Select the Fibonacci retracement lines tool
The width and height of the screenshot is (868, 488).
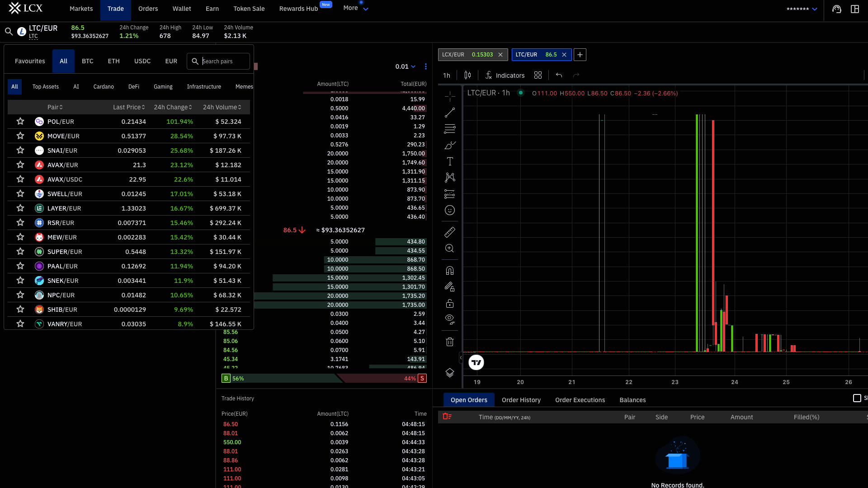click(450, 129)
